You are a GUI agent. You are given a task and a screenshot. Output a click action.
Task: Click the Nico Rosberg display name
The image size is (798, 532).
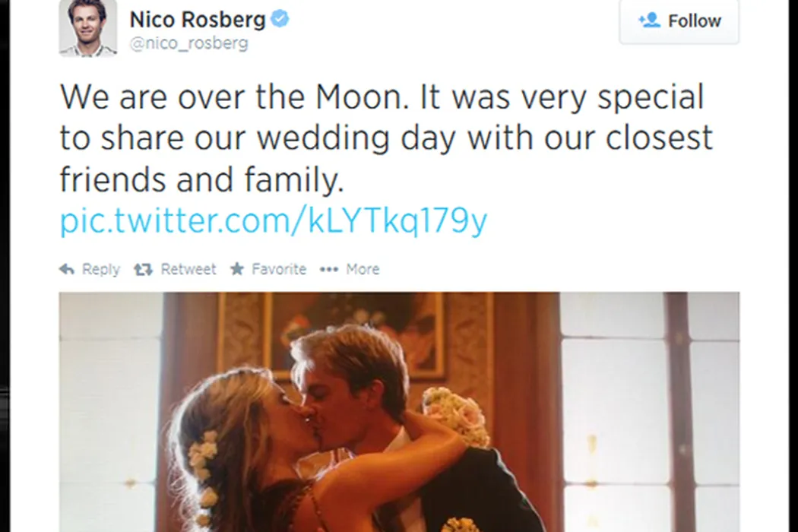pyautogui.click(x=198, y=19)
